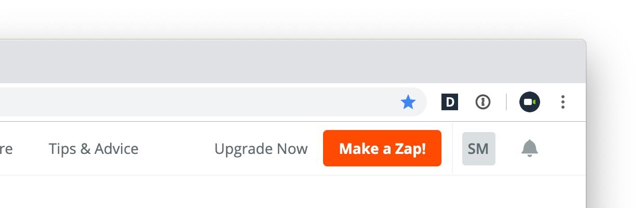Show notifications via the bell icon
This screenshot has width=644, height=208.
point(530,149)
